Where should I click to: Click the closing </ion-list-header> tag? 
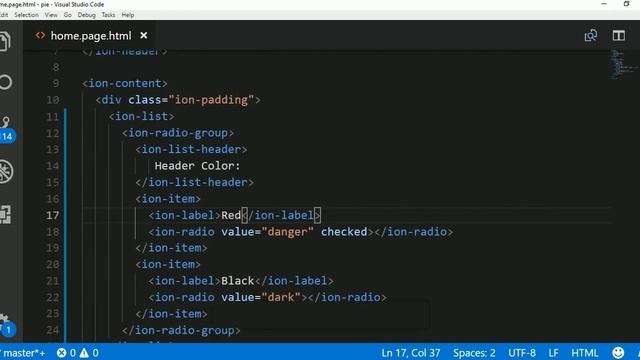(194, 182)
